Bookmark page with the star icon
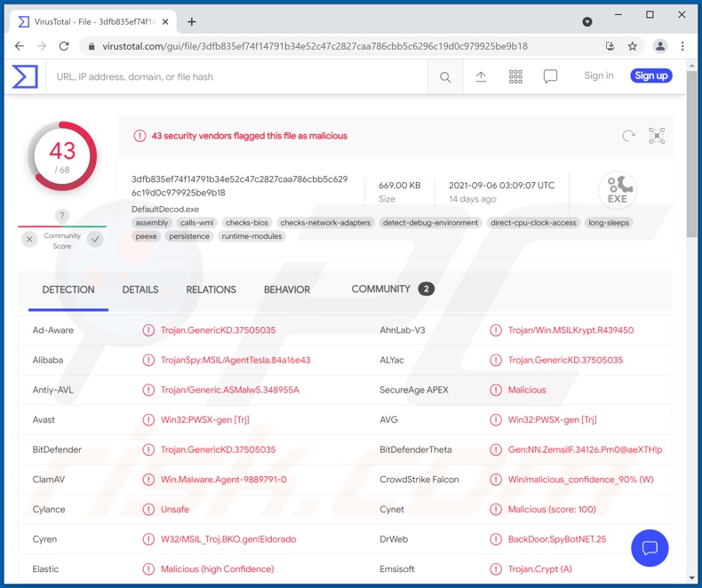The image size is (702, 588). (632, 46)
